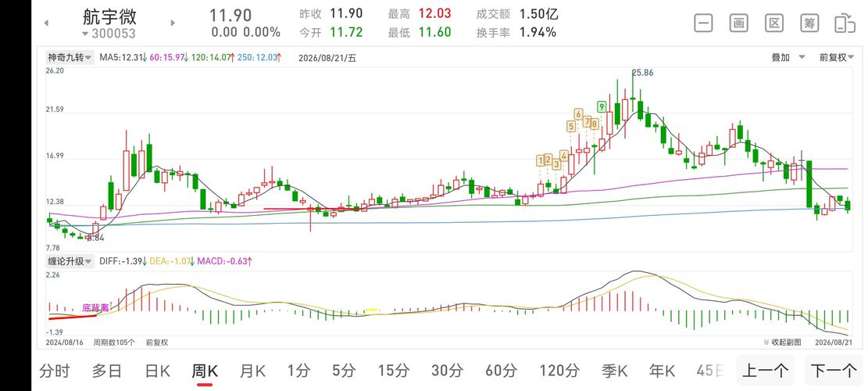Tap the minus-box icon in top toolbar
The height and width of the screenshot is (391, 868).
(x=703, y=23)
